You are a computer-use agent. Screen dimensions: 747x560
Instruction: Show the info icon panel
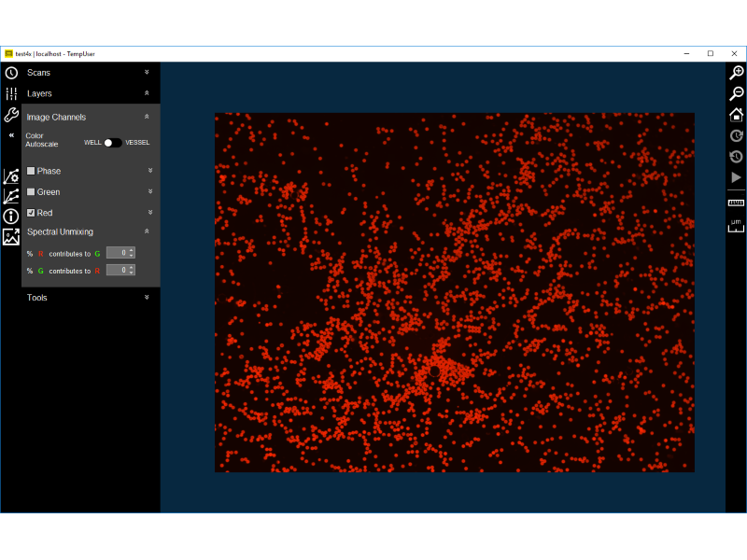pos(11,217)
